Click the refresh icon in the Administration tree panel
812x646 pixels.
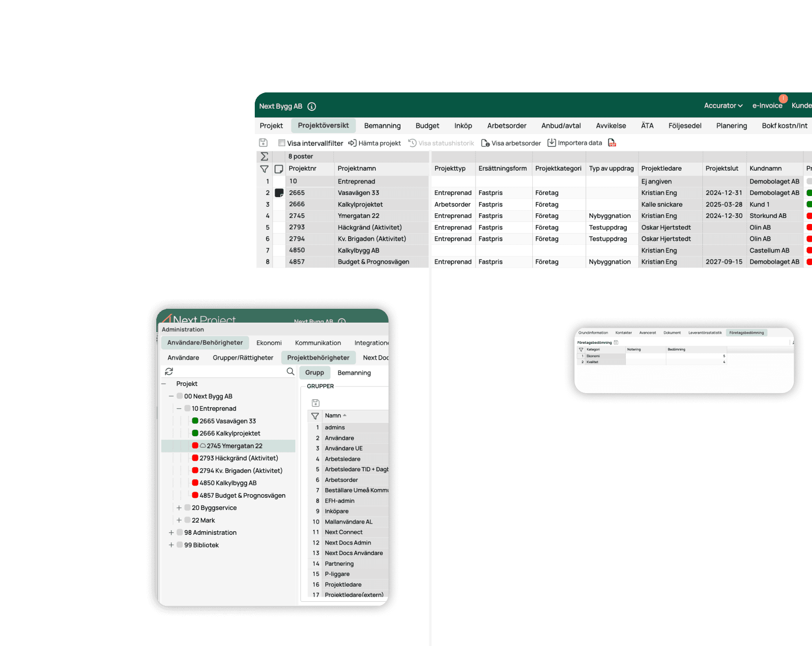pos(169,372)
